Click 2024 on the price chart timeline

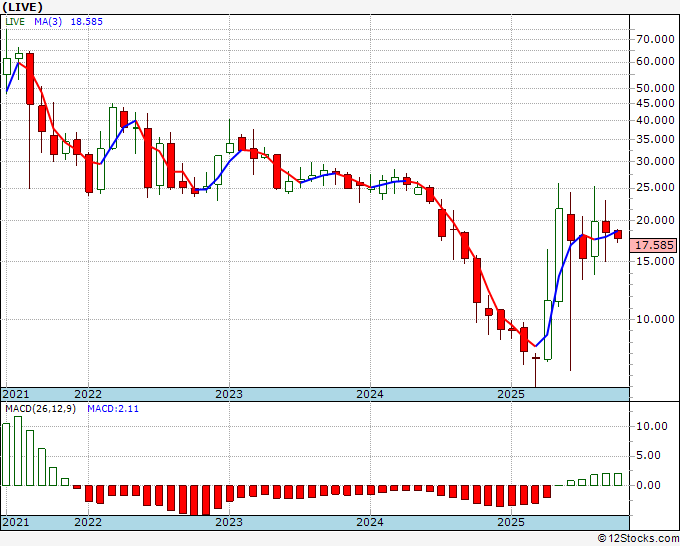[370, 394]
